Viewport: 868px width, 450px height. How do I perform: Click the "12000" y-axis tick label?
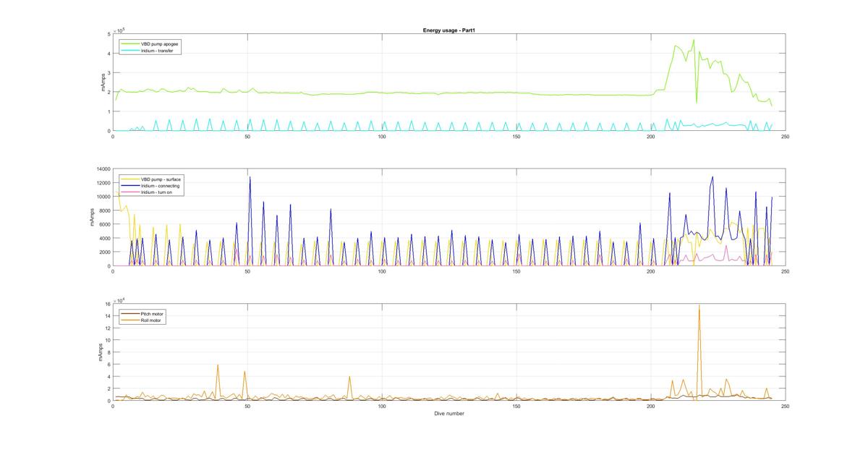click(103, 182)
